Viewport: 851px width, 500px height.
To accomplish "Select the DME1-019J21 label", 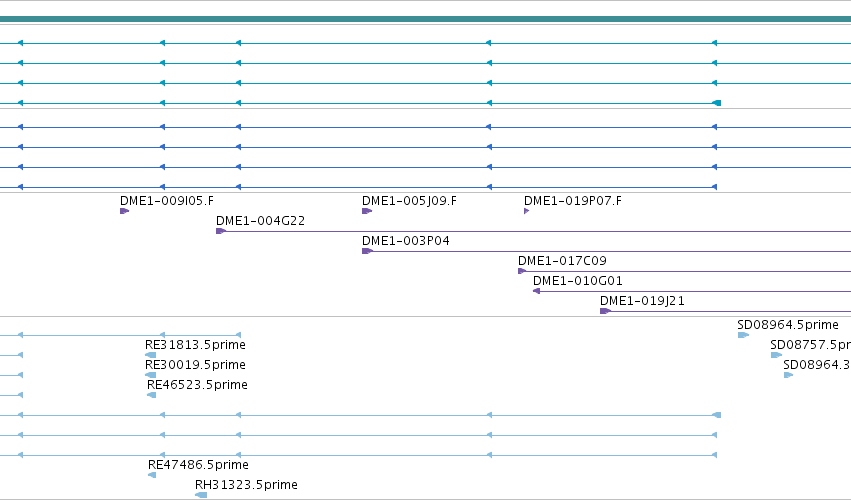I will click(x=642, y=301).
